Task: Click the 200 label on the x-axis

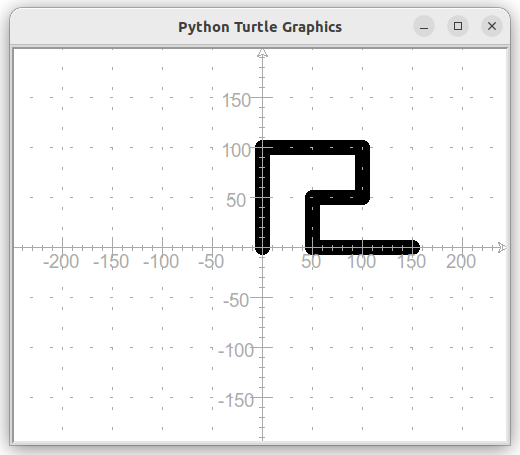Action: [461, 261]
